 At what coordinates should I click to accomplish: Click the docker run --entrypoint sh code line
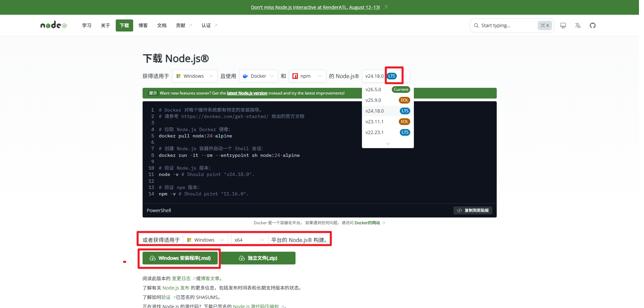point(229,155)
